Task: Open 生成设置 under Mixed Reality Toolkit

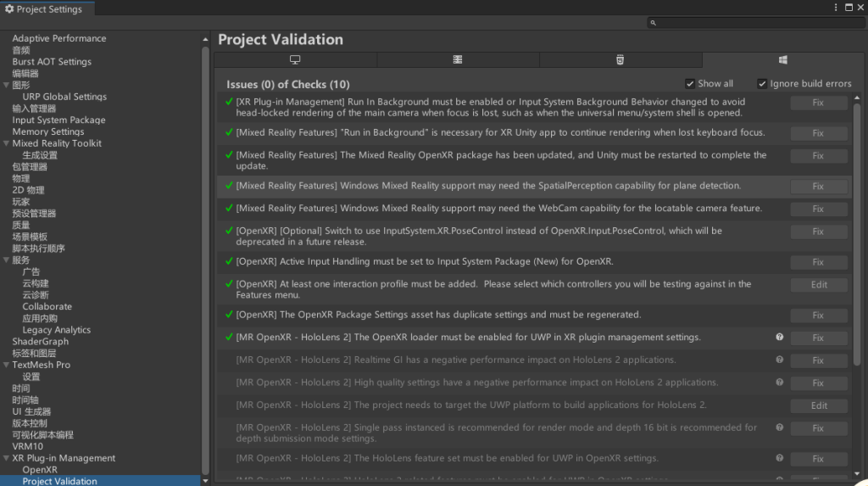Action: tap(40, 155)
